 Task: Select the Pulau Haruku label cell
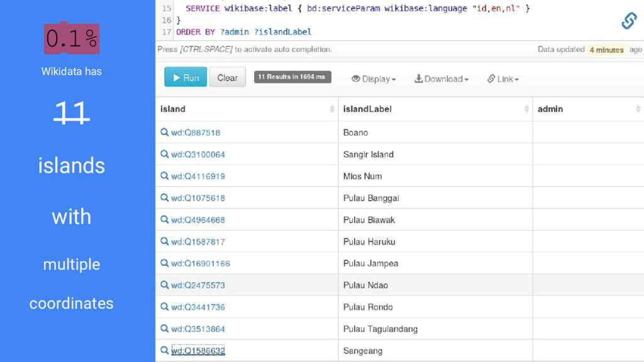pyautogui.click(x=435, y=241)
